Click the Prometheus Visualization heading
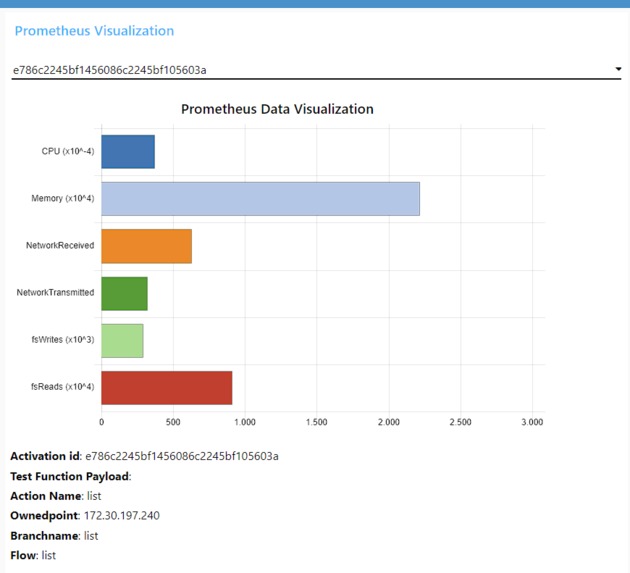The image size is (630, 573). tap(94, 31)
